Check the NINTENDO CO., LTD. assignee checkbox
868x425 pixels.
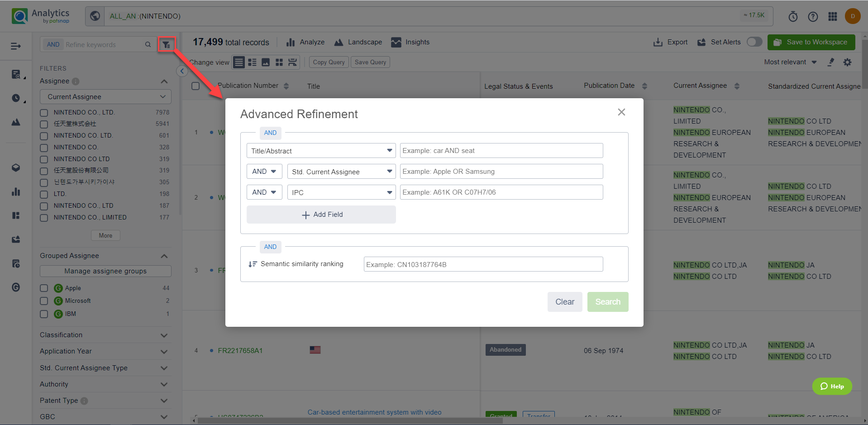[44, 113]
